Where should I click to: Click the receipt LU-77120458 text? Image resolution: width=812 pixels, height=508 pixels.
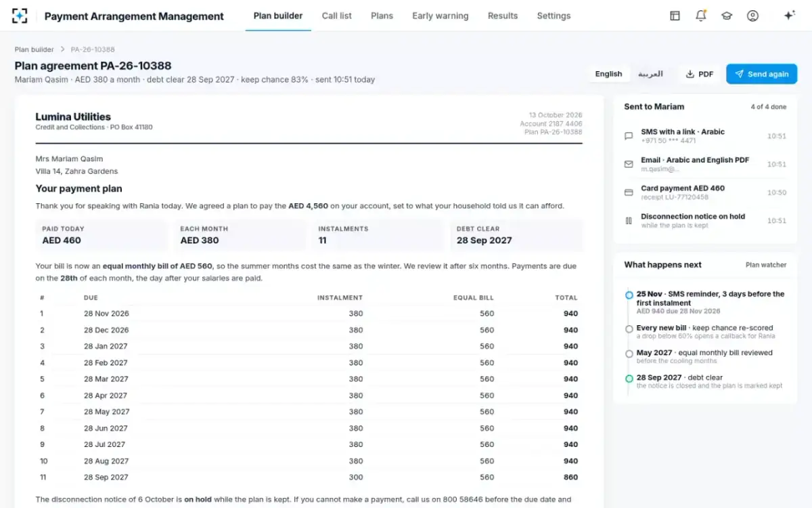[675, 197]
